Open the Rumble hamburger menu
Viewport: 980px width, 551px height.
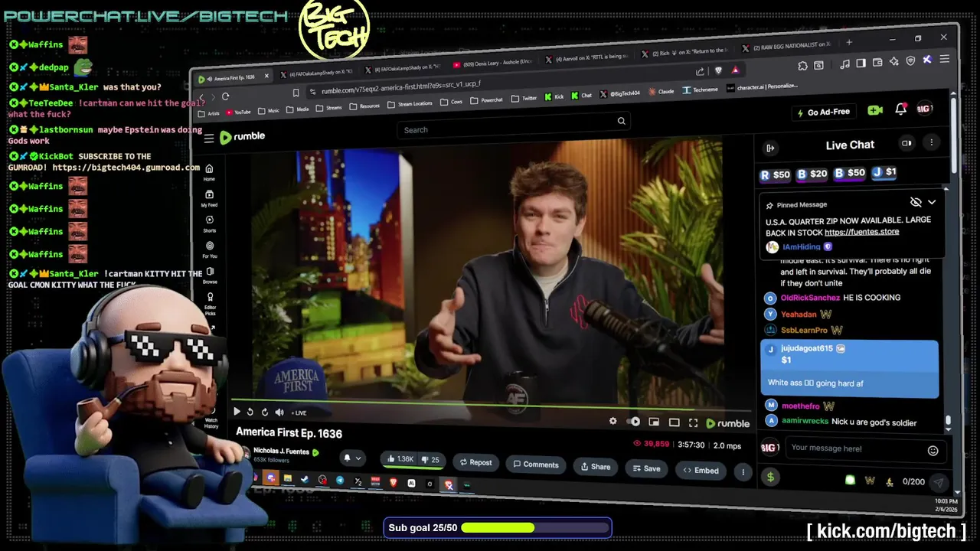[x=209, y=139]
